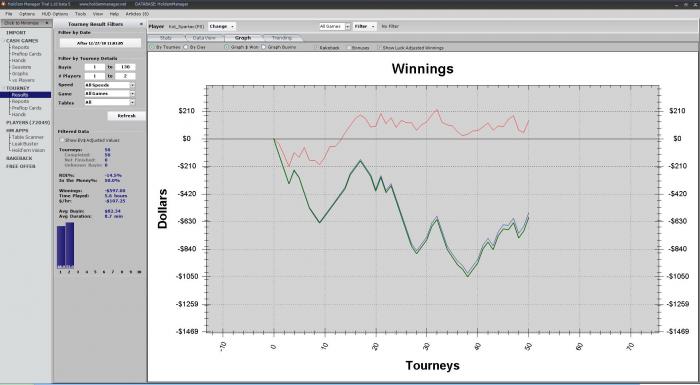The width and height of the screenshot is (700, 385).
Task: Open the File menu
Action: 8,14
